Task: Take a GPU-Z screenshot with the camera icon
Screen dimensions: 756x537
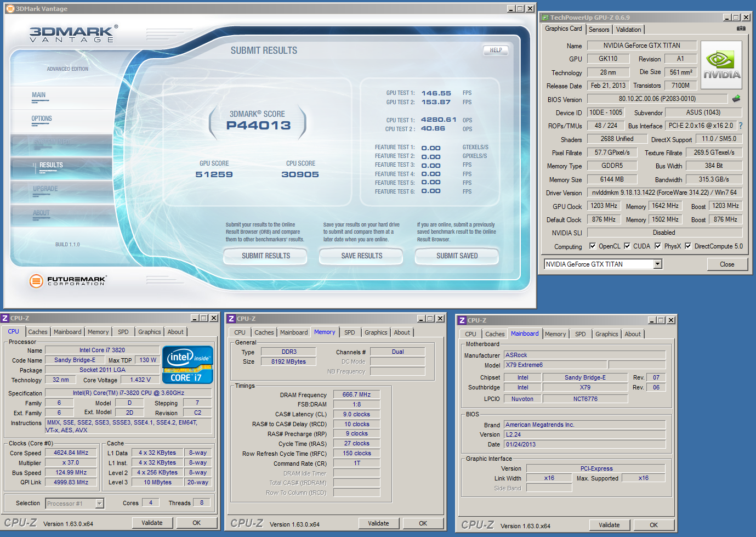Action: click(741, 29)
